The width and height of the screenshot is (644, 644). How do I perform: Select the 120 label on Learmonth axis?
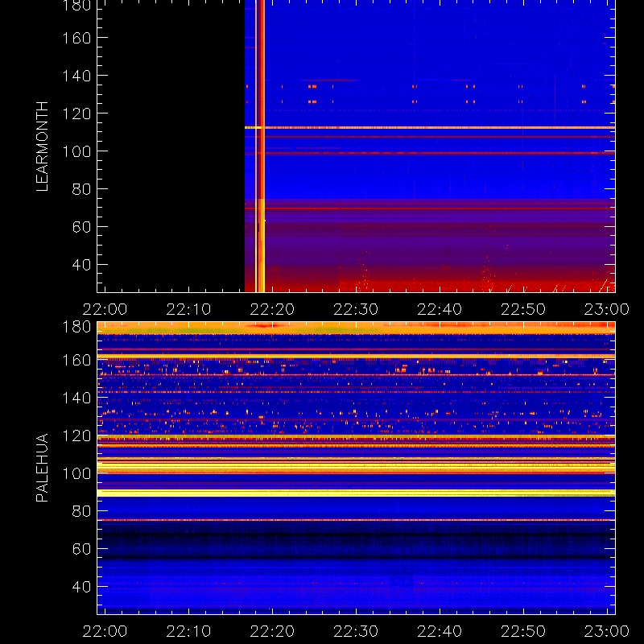76,114
